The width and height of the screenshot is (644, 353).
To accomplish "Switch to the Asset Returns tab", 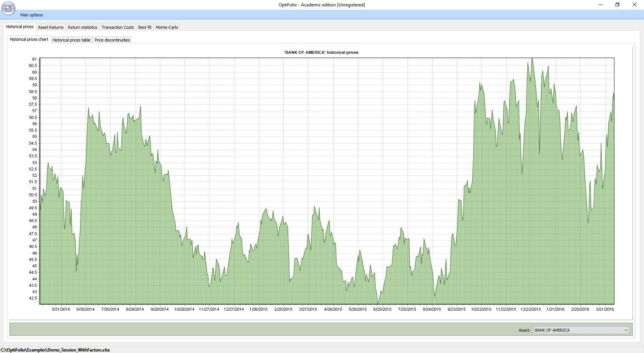I will (51, 27).
